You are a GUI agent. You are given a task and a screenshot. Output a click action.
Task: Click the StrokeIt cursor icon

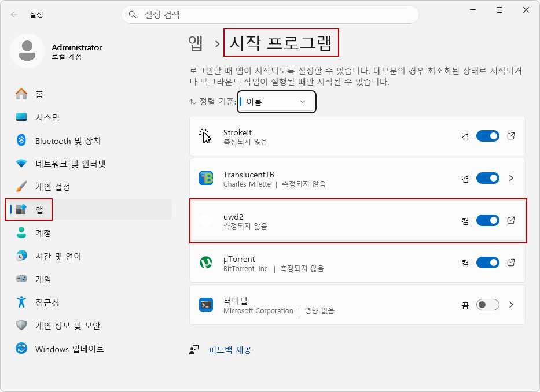pos(205,136)
